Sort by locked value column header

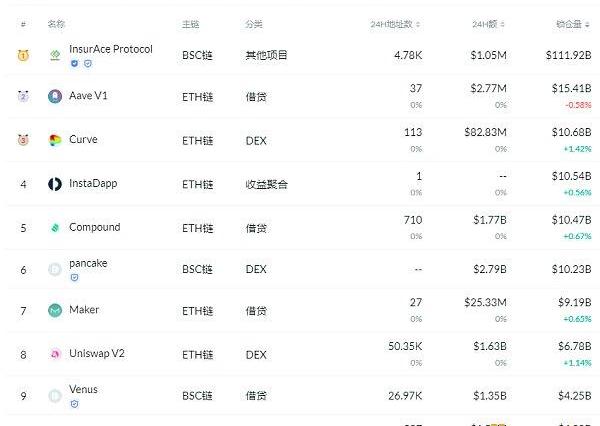click(573, 24)
